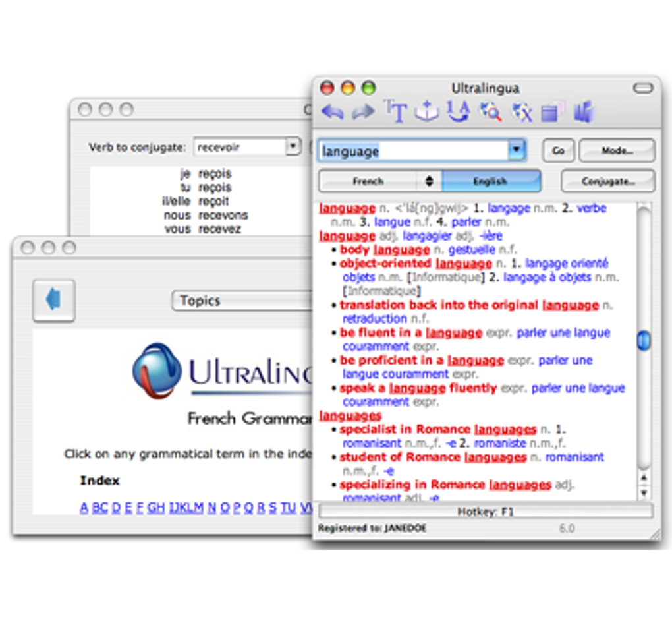This screenshot has width=672, height=619.
Task: Click the scrollbar down arrow
Action: [x=644, y=492]
